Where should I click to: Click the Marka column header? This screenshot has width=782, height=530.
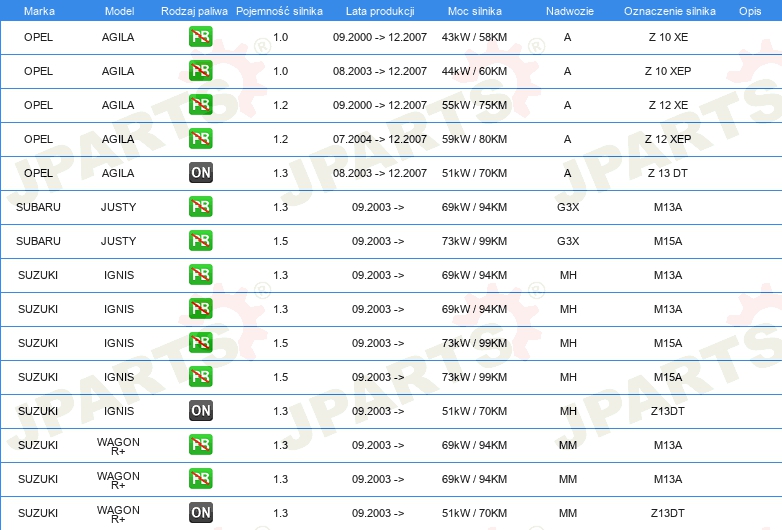(39, 11)
